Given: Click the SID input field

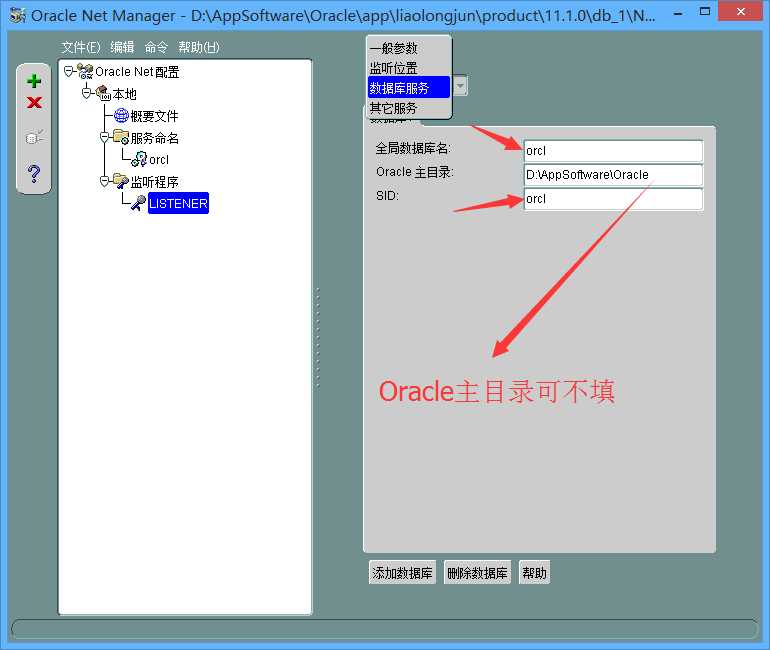Looking at the screenshot, I should point(613,199).
